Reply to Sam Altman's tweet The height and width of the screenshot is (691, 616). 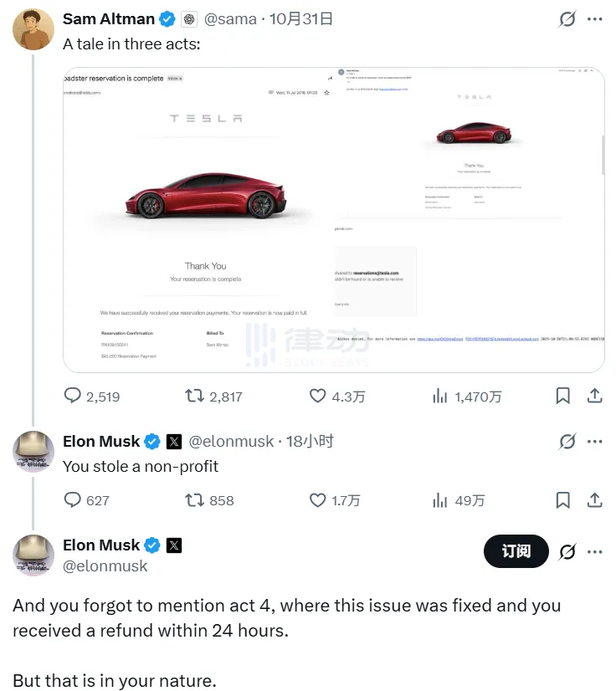73,397
